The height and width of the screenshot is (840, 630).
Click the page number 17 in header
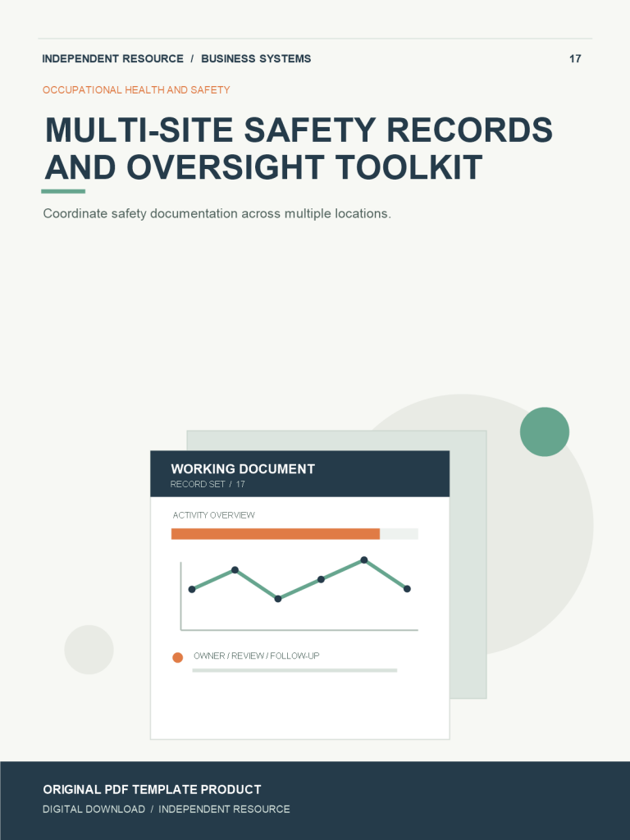[575, 59]
